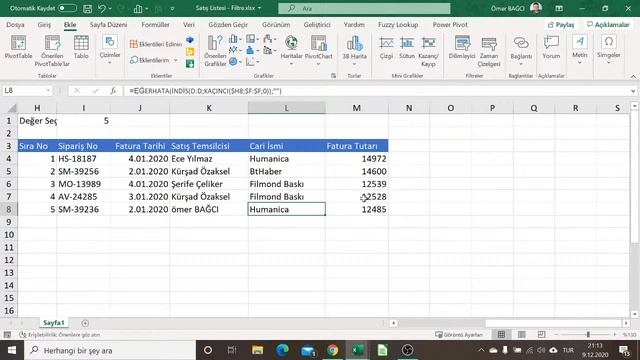Open Önerilen Grafikler
The width and height of the screenshot is (640, 360).
click(x=215, y=51)
